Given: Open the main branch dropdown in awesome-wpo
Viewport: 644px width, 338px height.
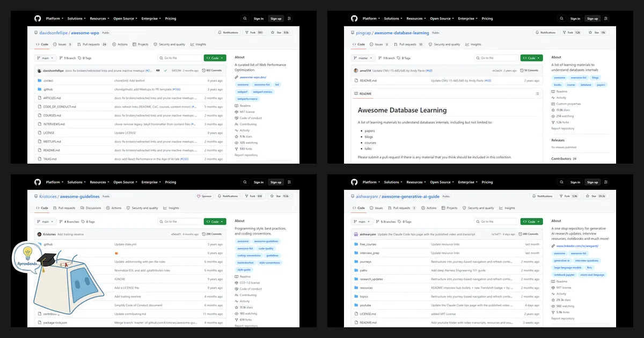Looking at the screenshot, I should 45,58.
